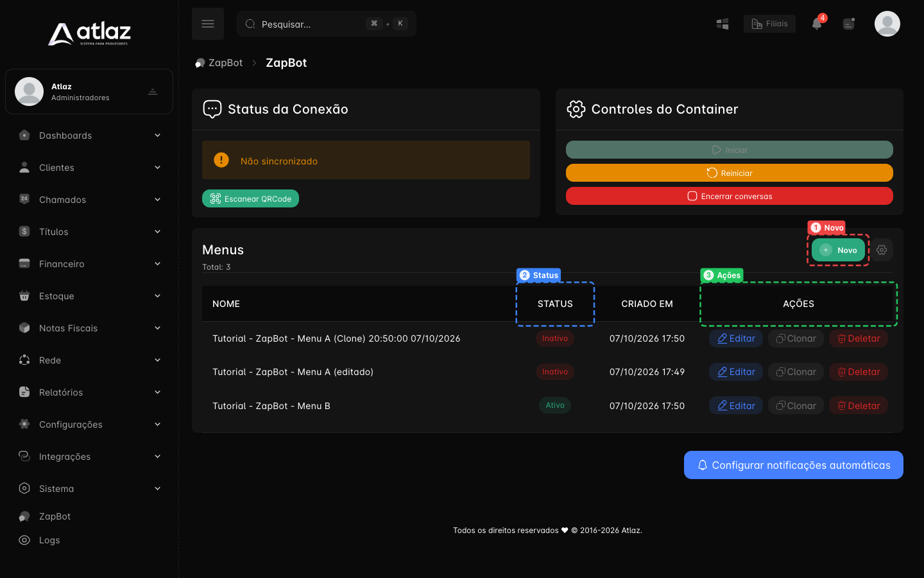Viewport: 924px width, 578px height.
Task: Click the ZapBot breadcrumb link
Action: [219, 63]
